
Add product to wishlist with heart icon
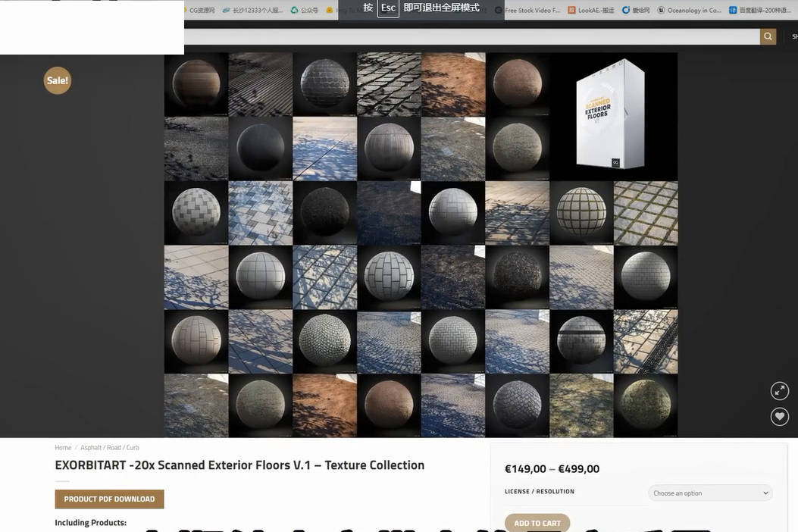(779, 416)
